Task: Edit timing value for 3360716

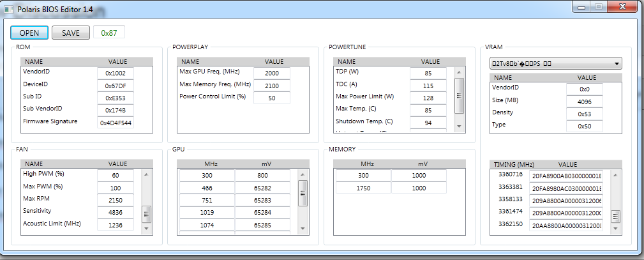Action: pyautogui.click(x=566, y=176)
